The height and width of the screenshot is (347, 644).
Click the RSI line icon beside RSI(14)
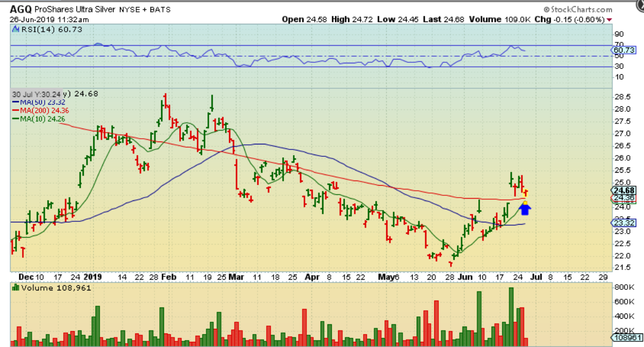coord(16,29)
